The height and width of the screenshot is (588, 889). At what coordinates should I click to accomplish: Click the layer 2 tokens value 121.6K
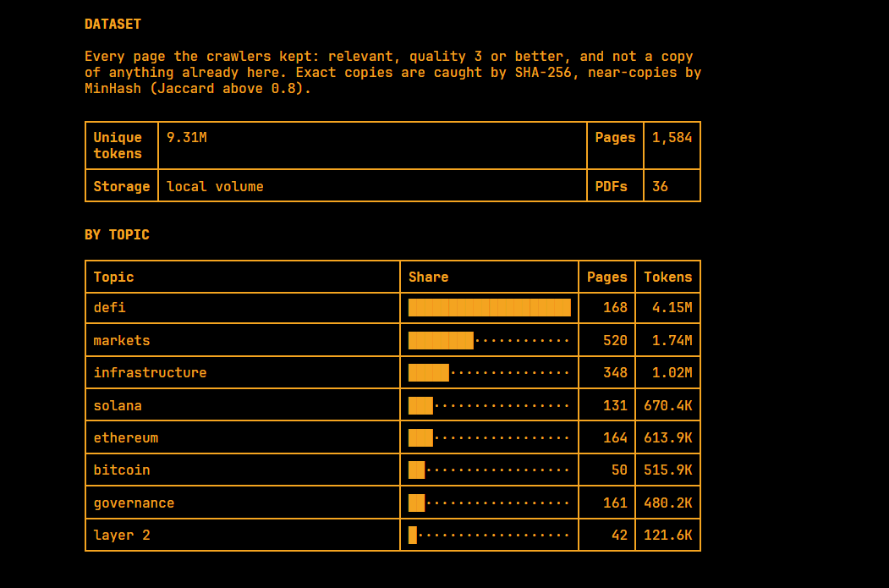(668, 536)
